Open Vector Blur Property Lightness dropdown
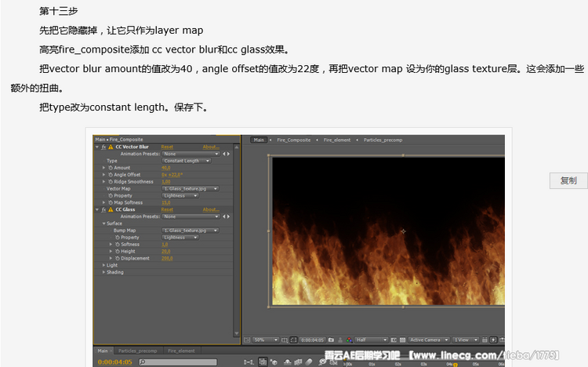Screen dimensions: 588x367 pyautogui.click(x=180, y=195)
